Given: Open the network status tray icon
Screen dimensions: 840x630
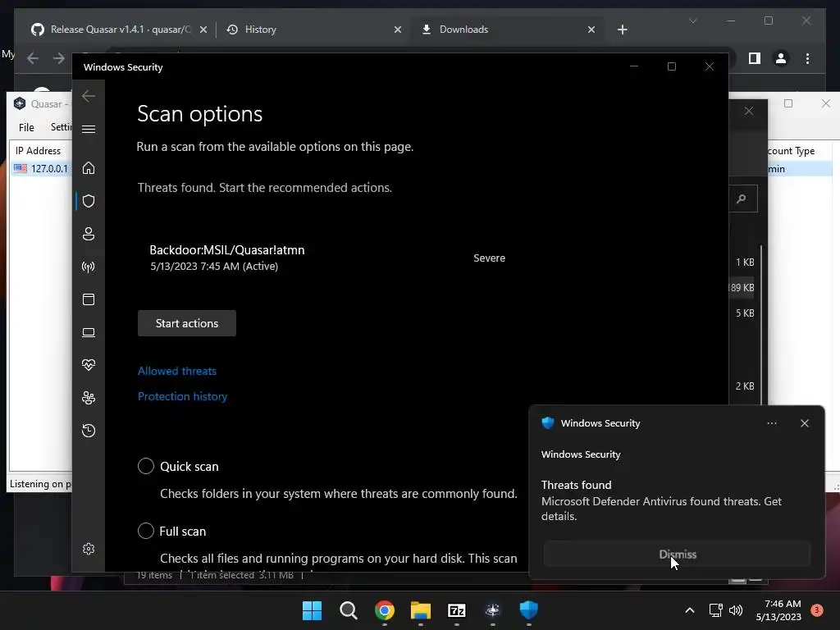Looking at the screenshot, I should tap(715, 610).
